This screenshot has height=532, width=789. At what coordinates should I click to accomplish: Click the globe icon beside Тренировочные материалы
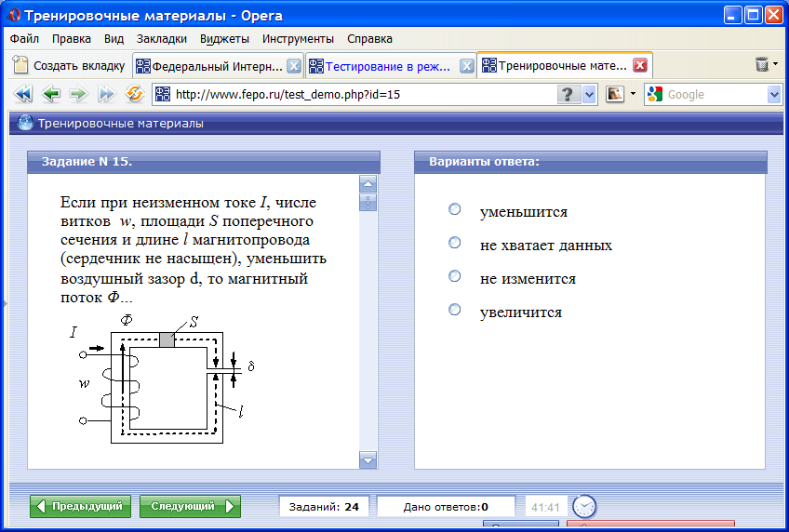tap(24, 123)
